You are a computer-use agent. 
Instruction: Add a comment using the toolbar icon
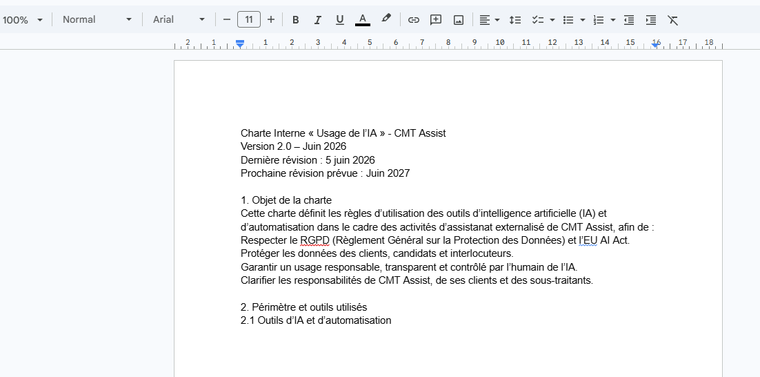tap(436, 20)
